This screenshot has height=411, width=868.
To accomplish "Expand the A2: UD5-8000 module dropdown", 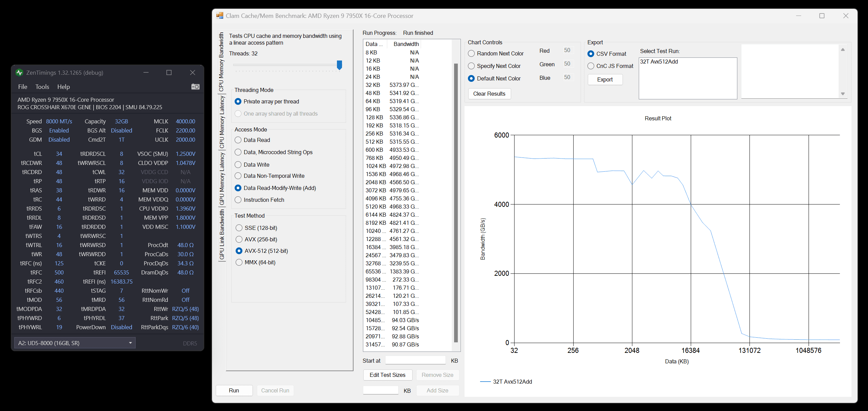I will pos(130,343).
